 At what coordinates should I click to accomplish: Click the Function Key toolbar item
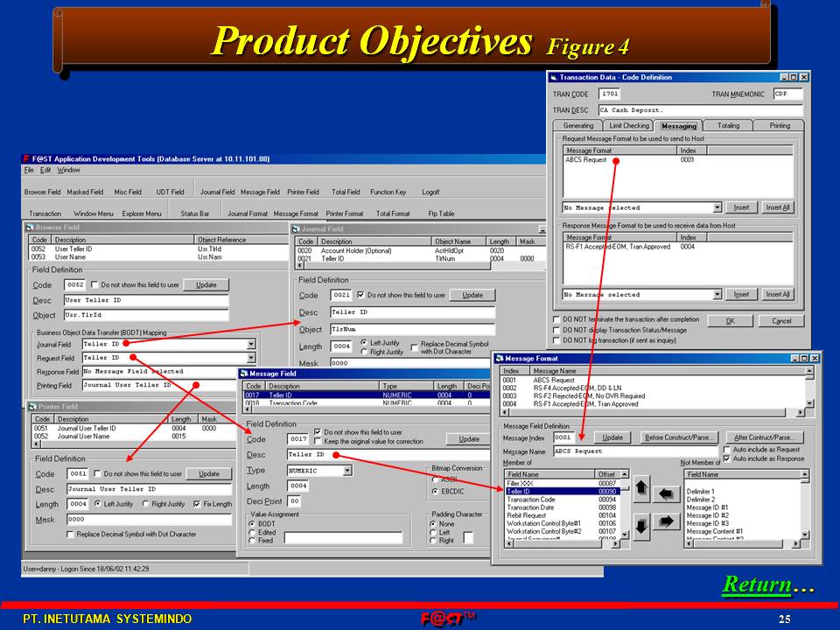point(388,192)
